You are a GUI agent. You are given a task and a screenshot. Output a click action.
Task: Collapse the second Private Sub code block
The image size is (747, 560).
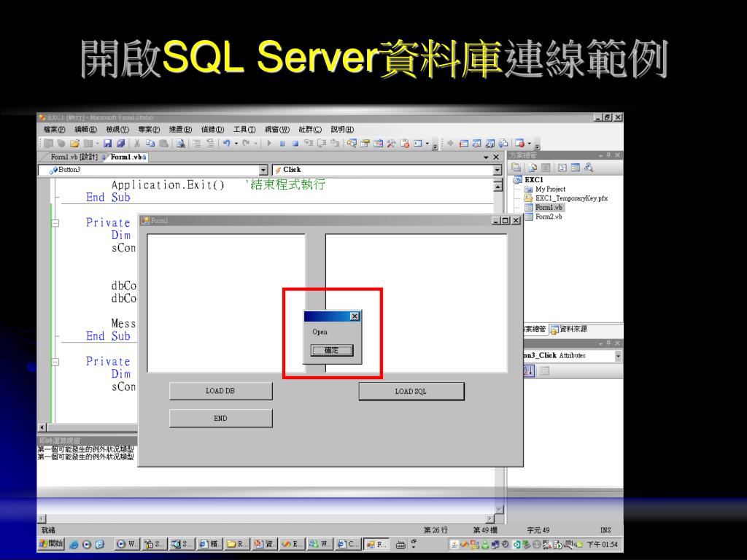[x=55, y=362]
